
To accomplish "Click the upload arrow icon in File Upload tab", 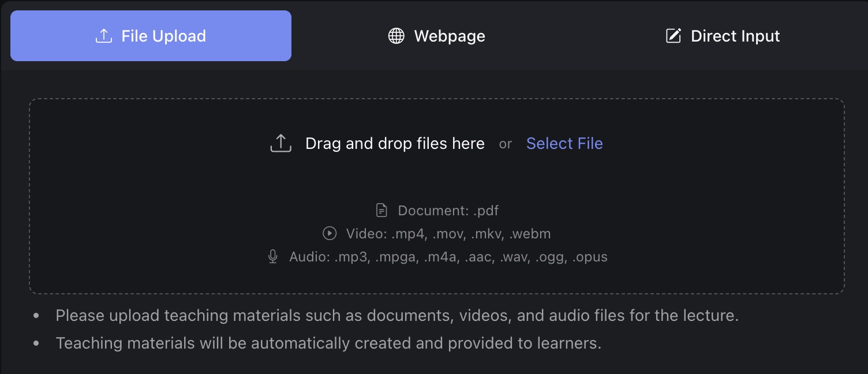I will [103, 36].
